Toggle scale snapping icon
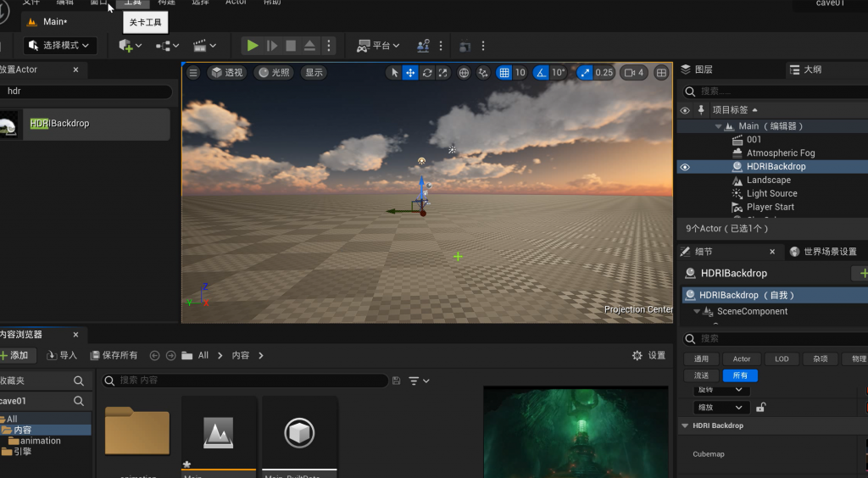This screenshot has height=478, width=868. [585, 73]
